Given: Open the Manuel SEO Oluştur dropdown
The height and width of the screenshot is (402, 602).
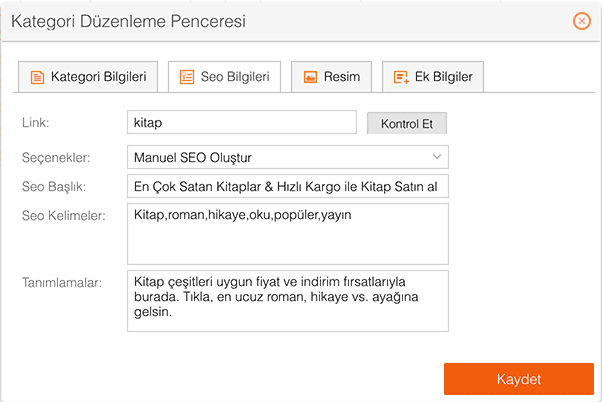Looking at the screenshot, I should 288,157.
